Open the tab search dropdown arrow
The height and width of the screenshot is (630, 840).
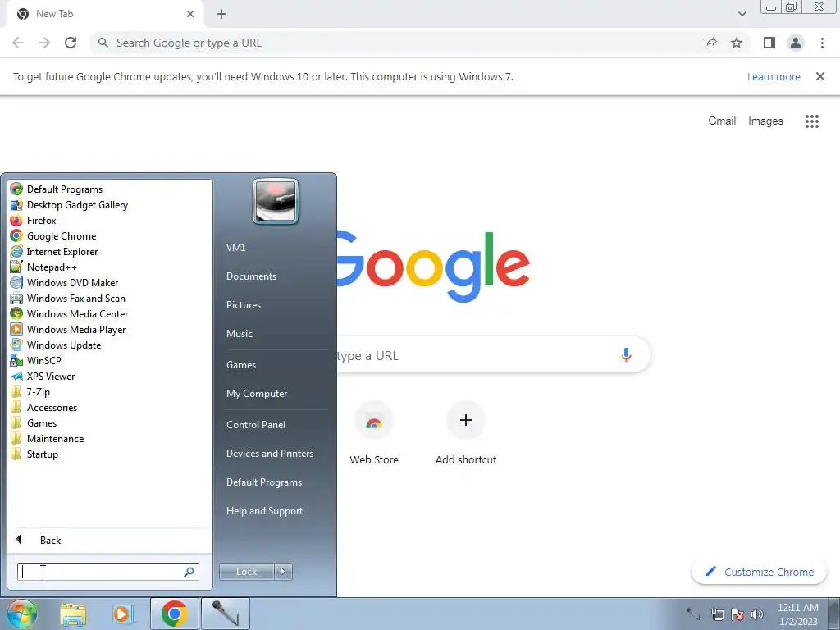click(x=742, y=14)
